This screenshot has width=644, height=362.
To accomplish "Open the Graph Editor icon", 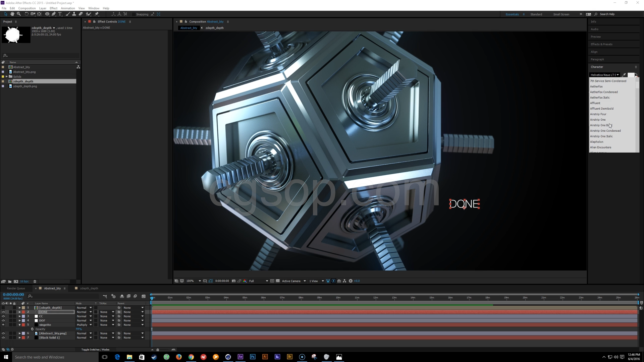I will (x=144, y=296).
